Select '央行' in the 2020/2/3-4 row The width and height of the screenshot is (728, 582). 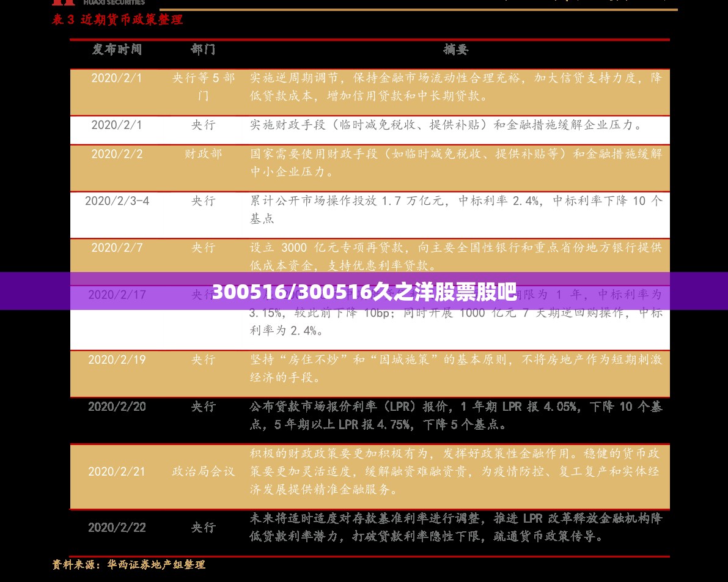point(203,201)
